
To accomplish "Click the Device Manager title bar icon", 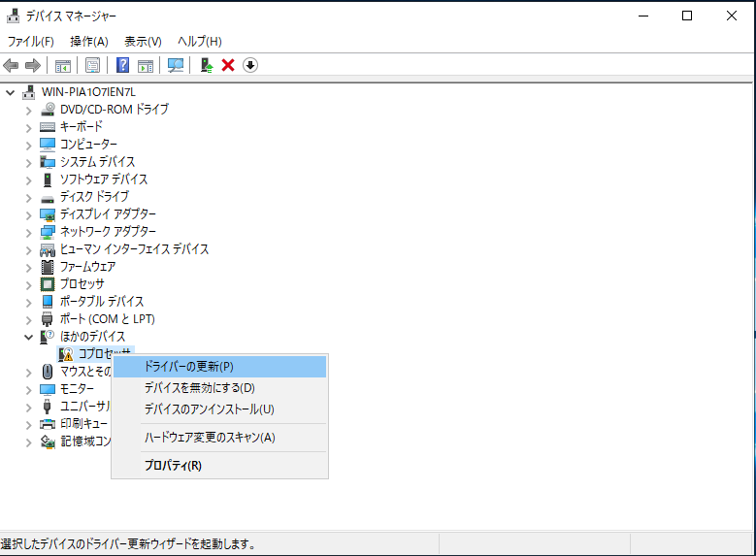I will coord(13,16).
